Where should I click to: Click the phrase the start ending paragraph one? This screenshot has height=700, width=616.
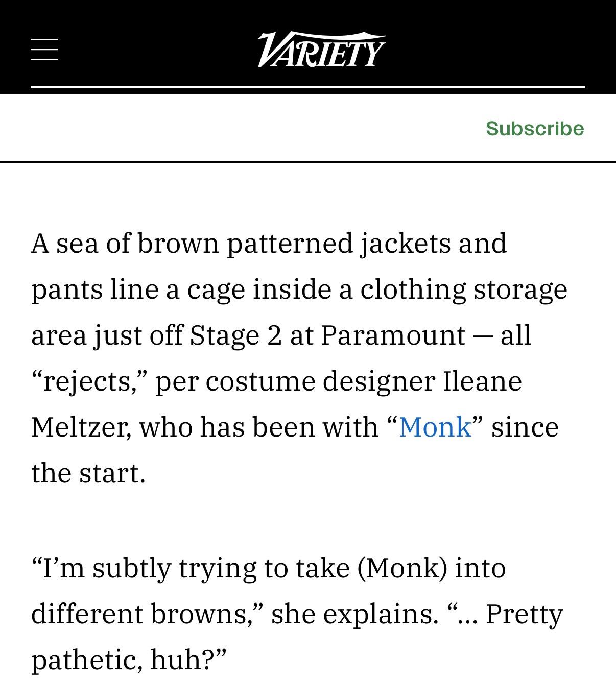coord(88,473)
